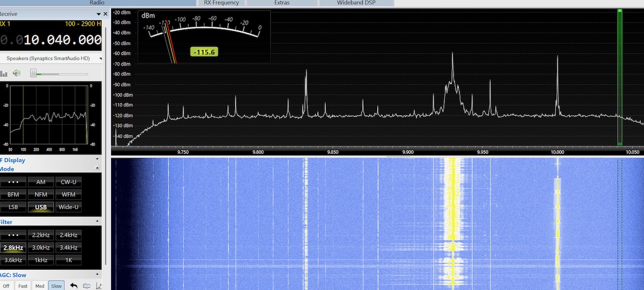Set AGC to Fast
Screen dimensions: 644x290
[x=23, y=286]
